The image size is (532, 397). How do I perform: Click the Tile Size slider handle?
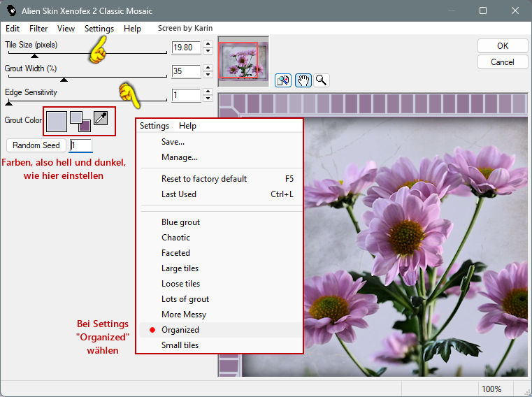(x=35, y=55)
